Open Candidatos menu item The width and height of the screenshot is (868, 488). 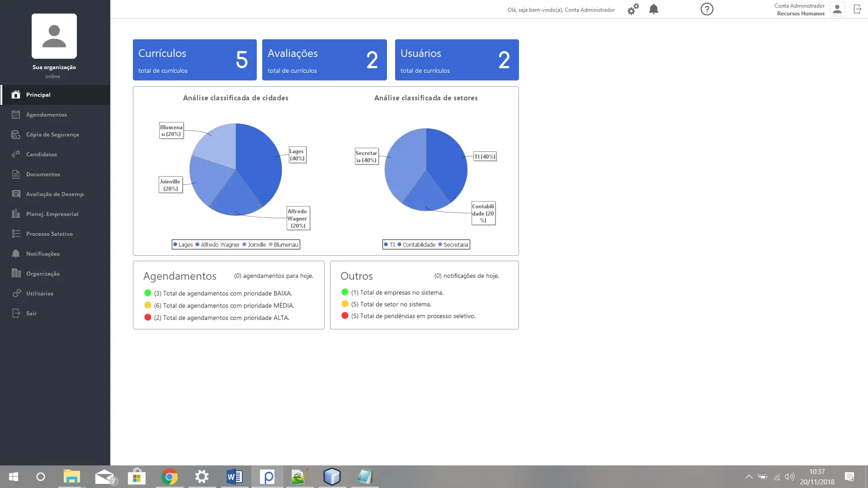(55, 154)
